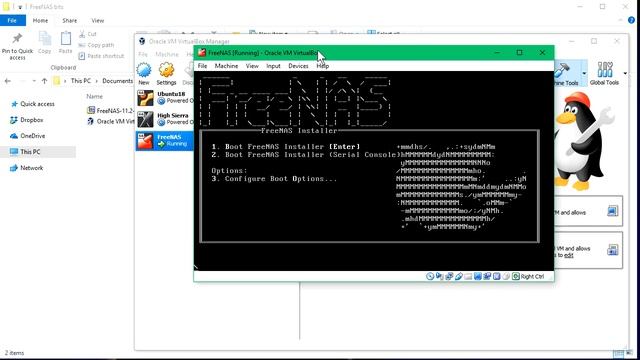Switch Explorer to large icons view toggle

click(x=630, y=353)
